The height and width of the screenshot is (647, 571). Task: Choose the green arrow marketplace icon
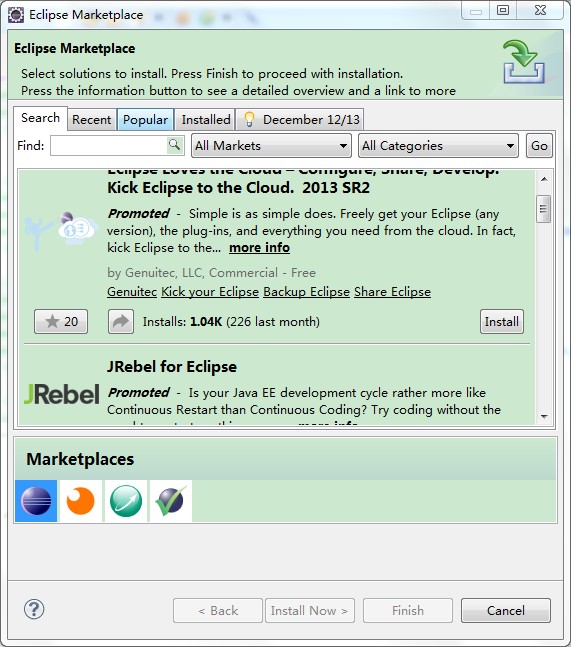point(126,501)
